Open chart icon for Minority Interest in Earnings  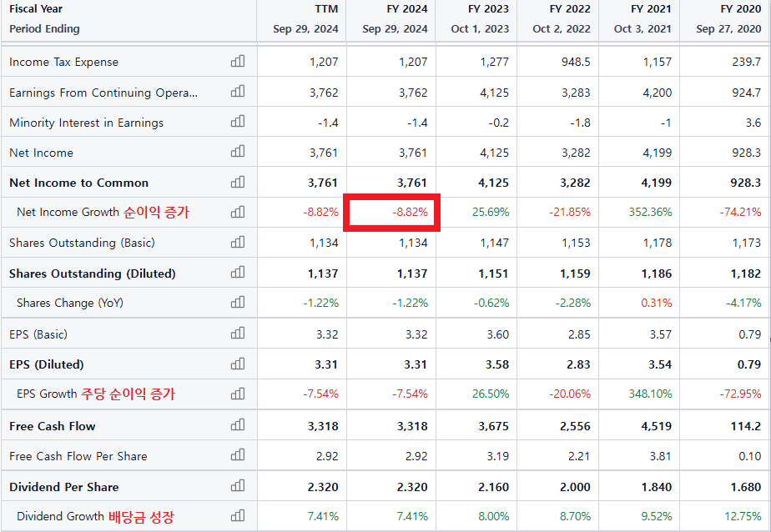(x=238, y=122)
